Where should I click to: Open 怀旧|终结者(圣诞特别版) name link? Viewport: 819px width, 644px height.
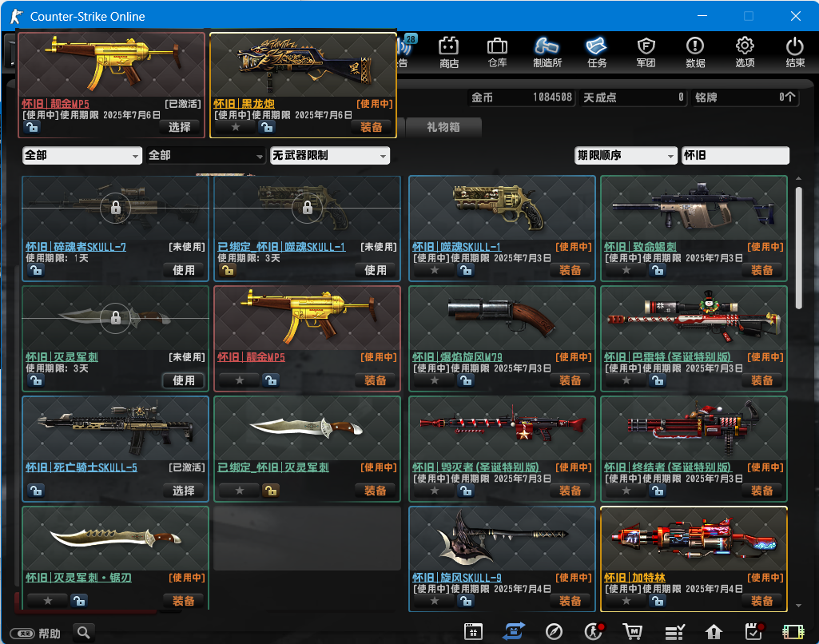click(x=667, y=467)
